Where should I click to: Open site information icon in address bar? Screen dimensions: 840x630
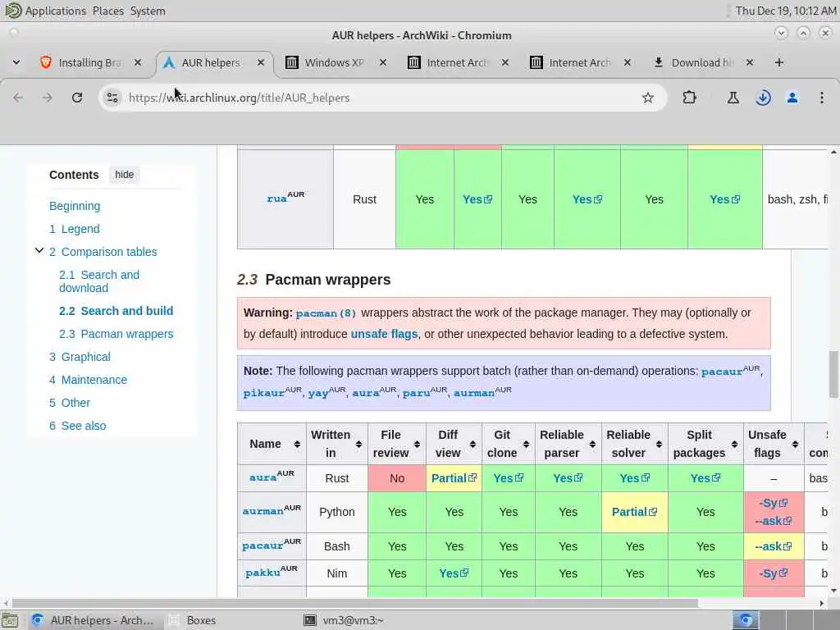point(112,98)
